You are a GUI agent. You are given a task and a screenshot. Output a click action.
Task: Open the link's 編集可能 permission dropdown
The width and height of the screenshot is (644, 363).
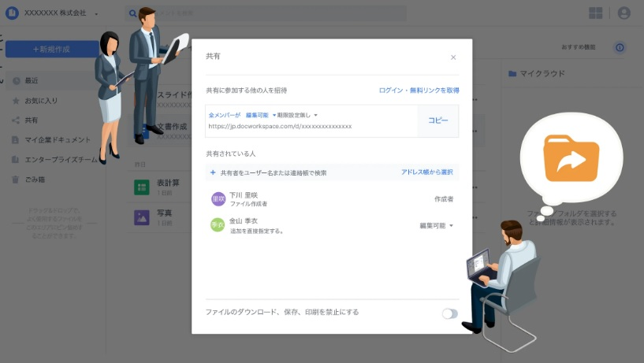pyautogui.click(x=259, y=115)
